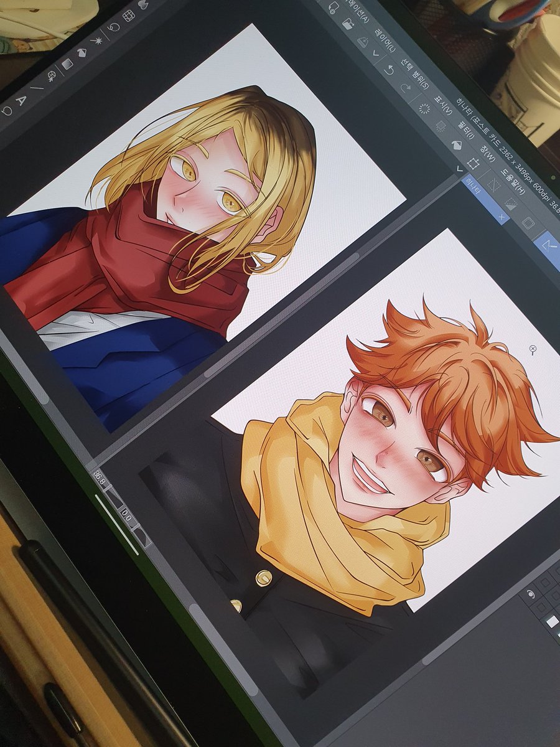Click the Clear spinner-circle icon in command bar
This screenshot has width=560, height=747.
click(425, 108)
